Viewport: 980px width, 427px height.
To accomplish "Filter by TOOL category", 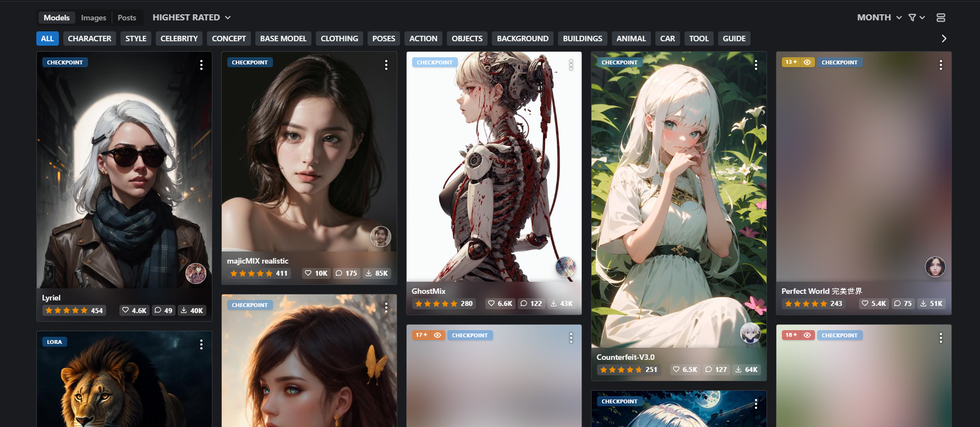I will click(x=699, y=39).
